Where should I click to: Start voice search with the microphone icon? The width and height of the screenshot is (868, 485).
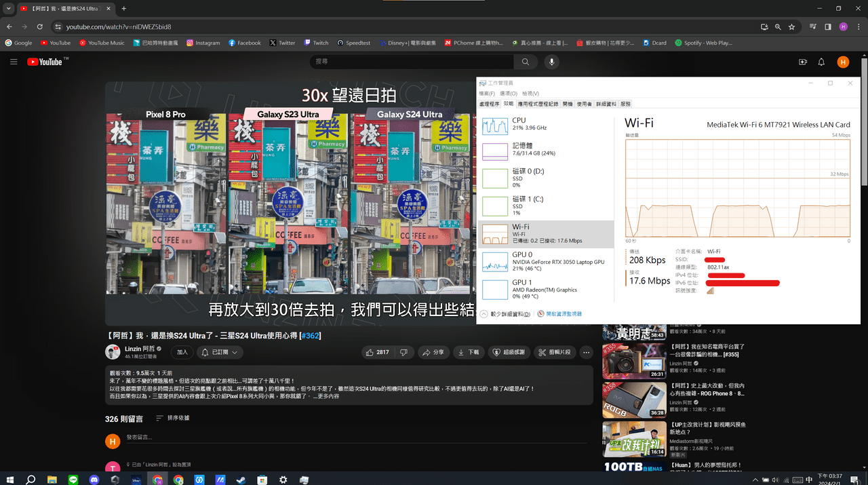(551, 62)
